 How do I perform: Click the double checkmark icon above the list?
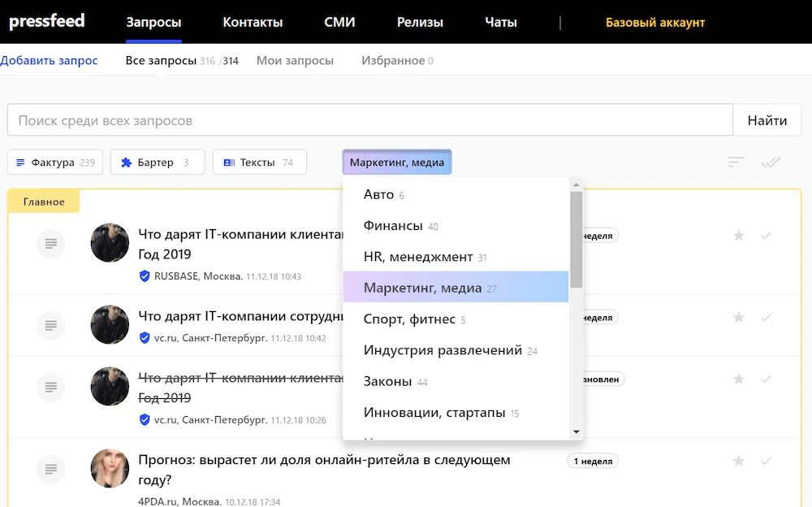[771, 162]
